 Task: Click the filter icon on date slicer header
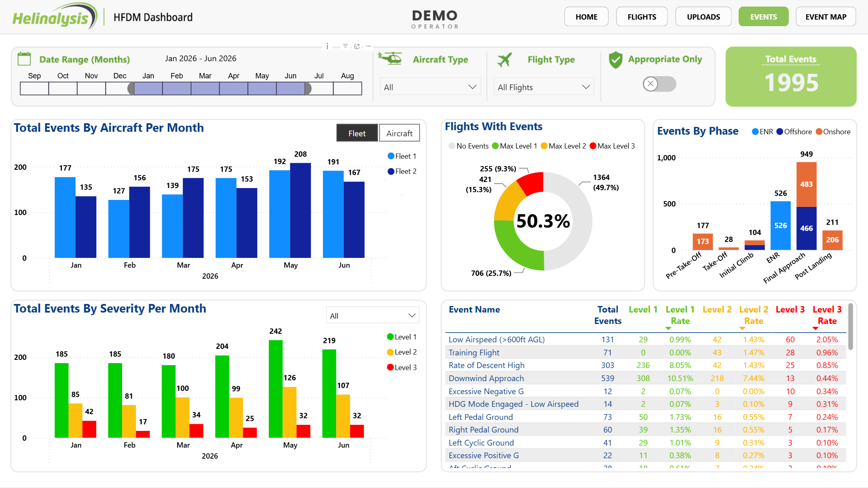[x=345, y=46]
